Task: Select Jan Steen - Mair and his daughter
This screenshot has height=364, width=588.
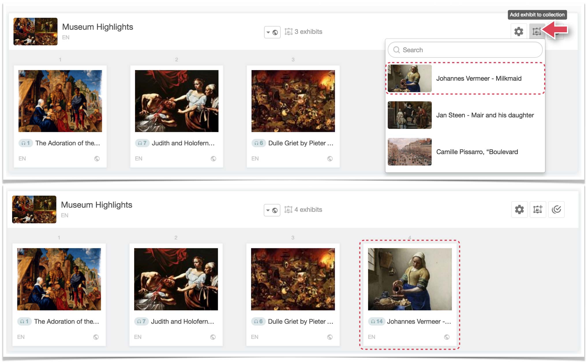Action: [465, 115]
